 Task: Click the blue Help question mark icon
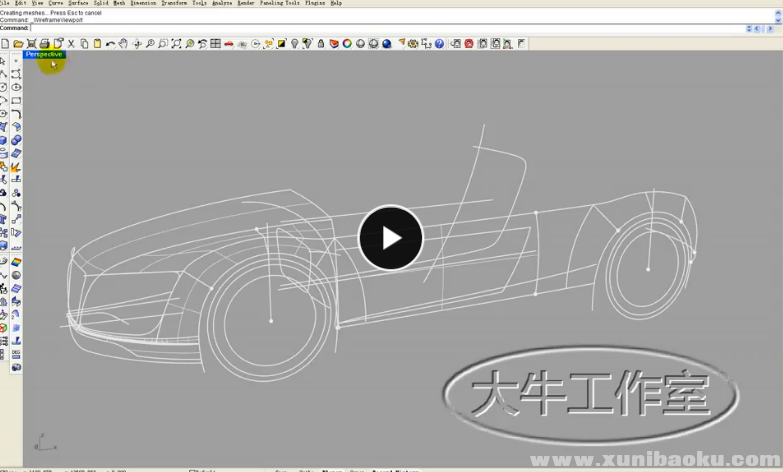click(439, 44)
